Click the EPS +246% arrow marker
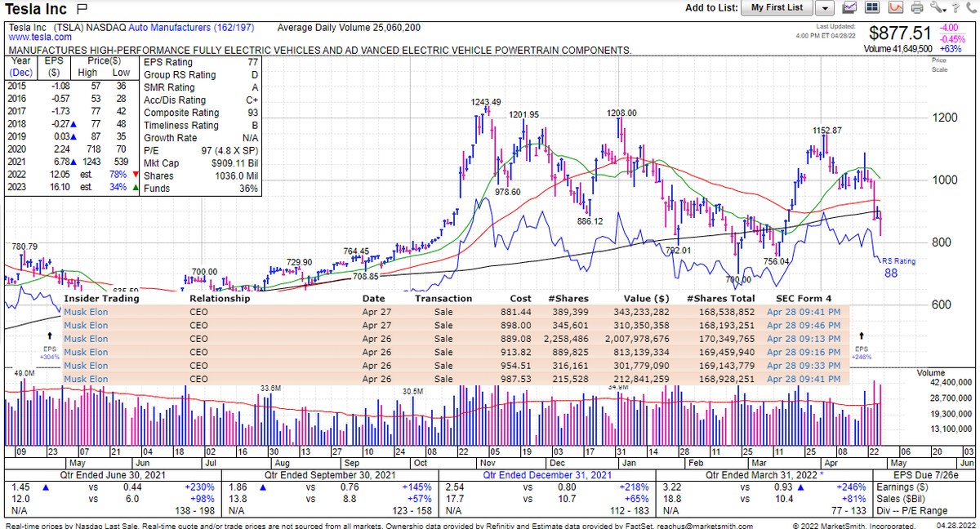This screenshot has height=529, width=980. pyautogui.click(x=862, y=346)
